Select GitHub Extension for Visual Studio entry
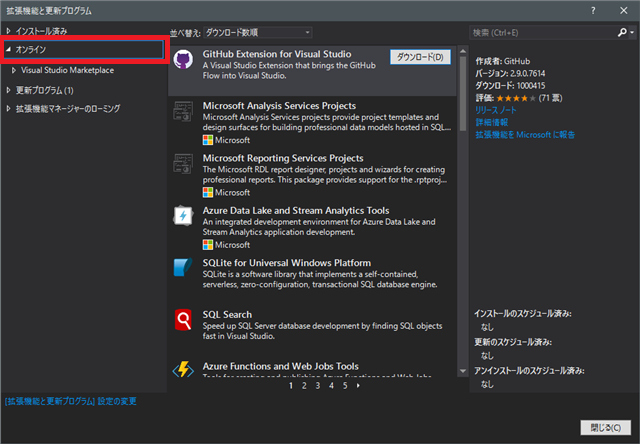This screenshot has width=640, height=444. point(312,71)
